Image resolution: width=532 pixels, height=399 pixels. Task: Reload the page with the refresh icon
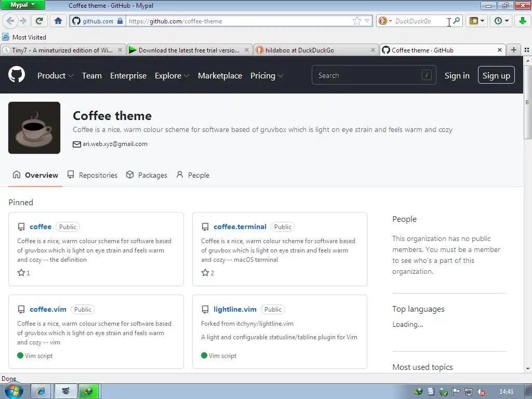pyautogui.click(x=39, y=21)
